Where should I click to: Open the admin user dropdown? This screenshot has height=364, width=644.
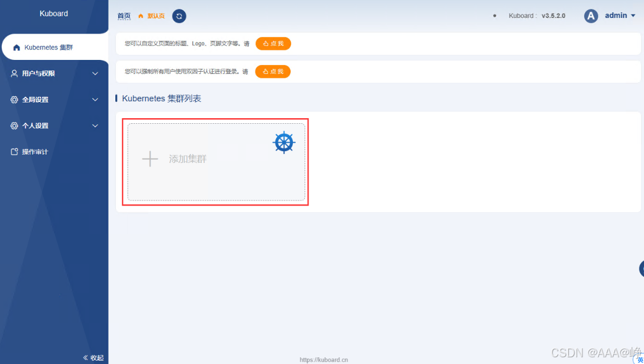(x=620, y=16)
